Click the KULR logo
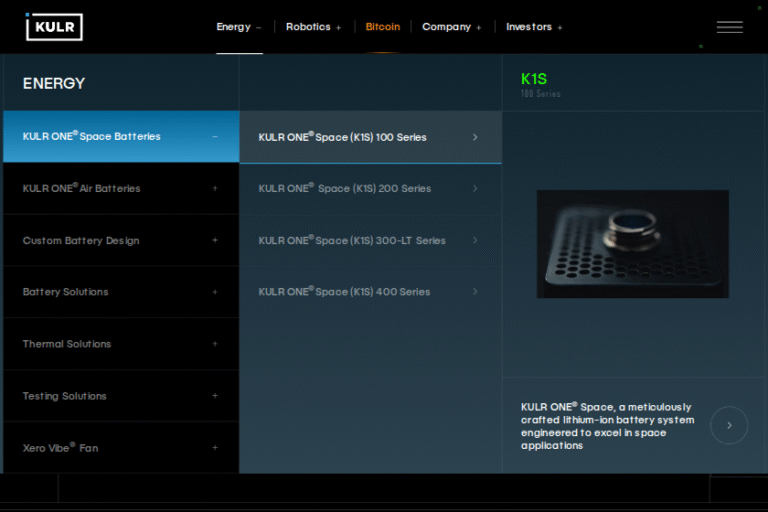This screenshot has height=512, width=768. pos(54,27)
